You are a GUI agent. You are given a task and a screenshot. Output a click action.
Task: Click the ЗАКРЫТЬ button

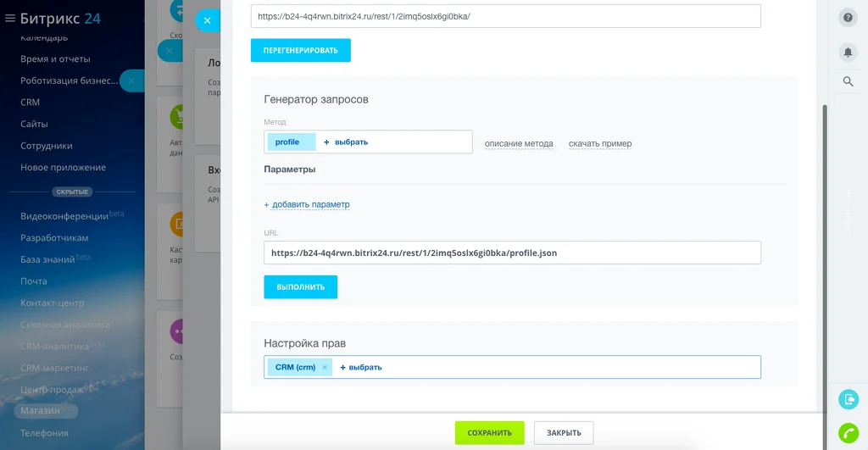564,433
